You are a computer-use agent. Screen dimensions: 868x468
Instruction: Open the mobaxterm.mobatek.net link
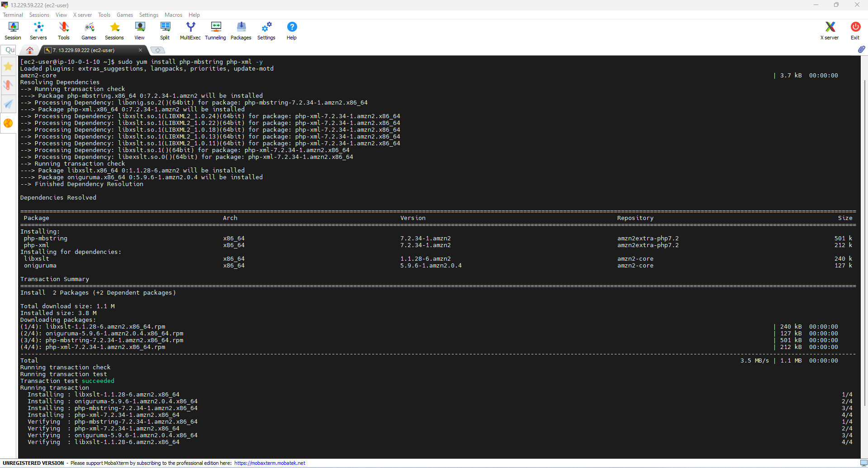pyautogui.click(x=270, y=463)
